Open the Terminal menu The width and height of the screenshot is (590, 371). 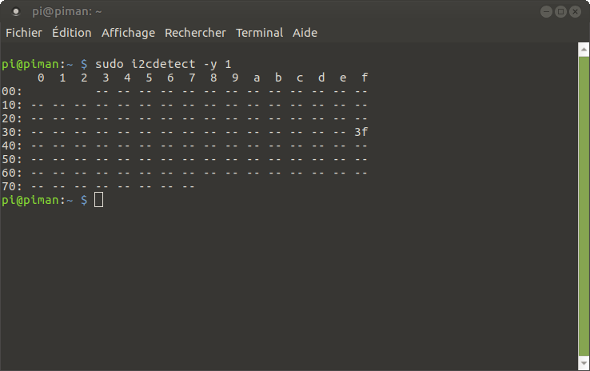point(259,33)
